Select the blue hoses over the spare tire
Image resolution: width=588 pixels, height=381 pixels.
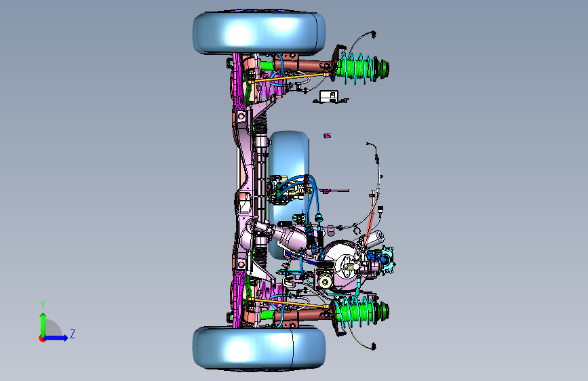coord(300,195)
